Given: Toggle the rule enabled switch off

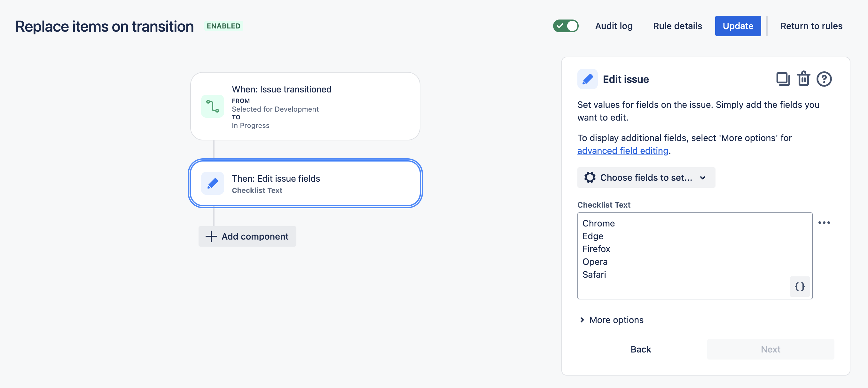Looking at the screenshot, I should point(566,26).
